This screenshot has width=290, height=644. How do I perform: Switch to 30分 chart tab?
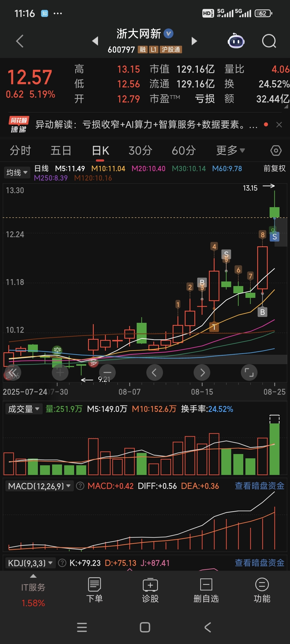(140, 151)
